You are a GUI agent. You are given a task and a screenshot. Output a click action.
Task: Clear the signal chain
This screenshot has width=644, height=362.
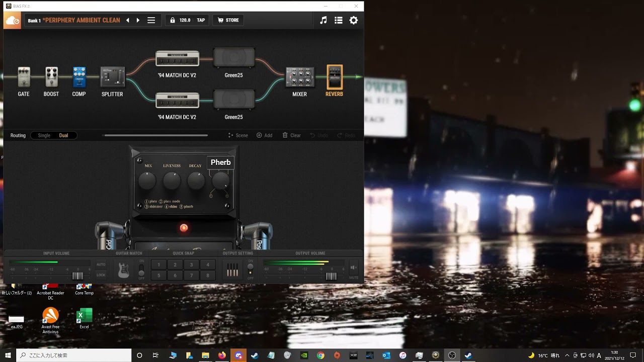(x=291, y=135)
